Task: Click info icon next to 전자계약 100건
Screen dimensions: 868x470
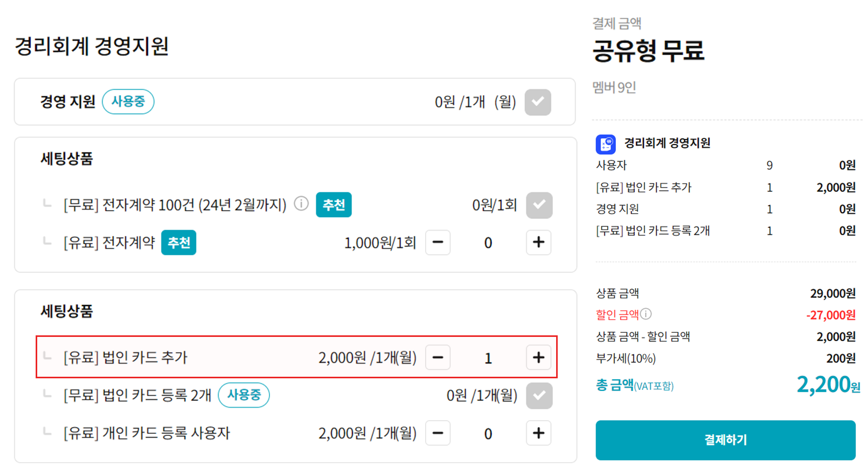Action: (x=301, y=203)
